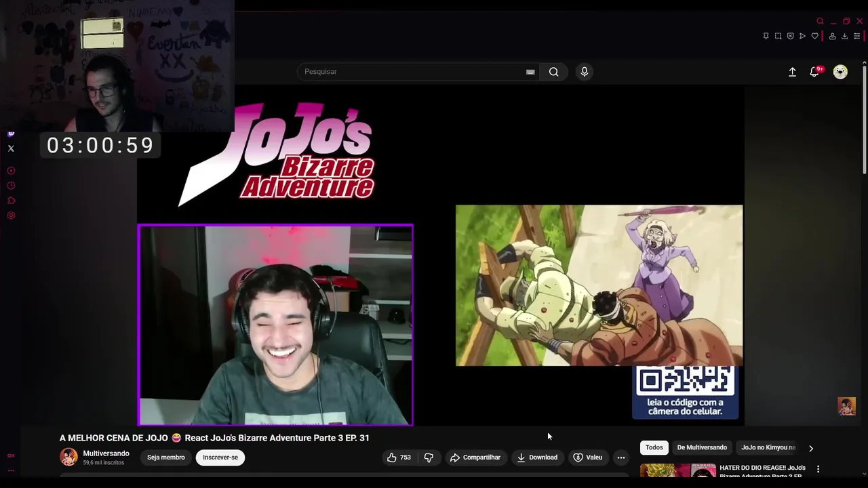Click the HATER DO DIO REAGE video title
Image resolution: width=868 pixels, height=488 pixels.
point(762,472)
